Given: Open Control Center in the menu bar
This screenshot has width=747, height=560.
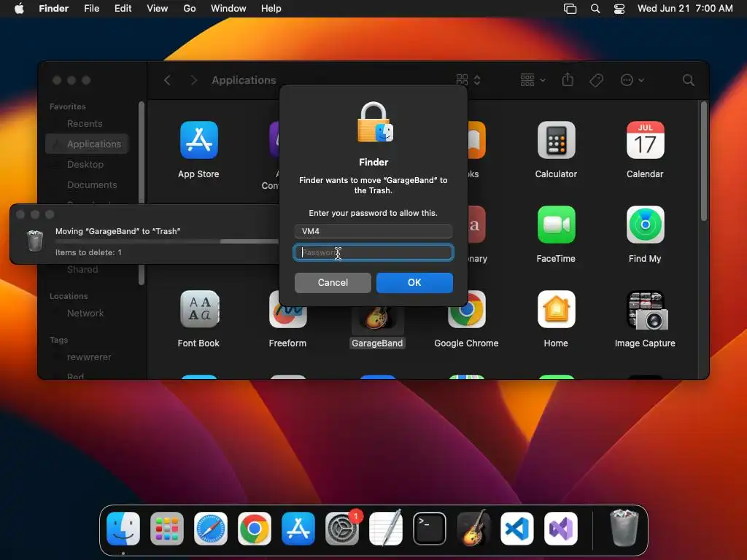Looking at the screenshot, I should 619,9.
